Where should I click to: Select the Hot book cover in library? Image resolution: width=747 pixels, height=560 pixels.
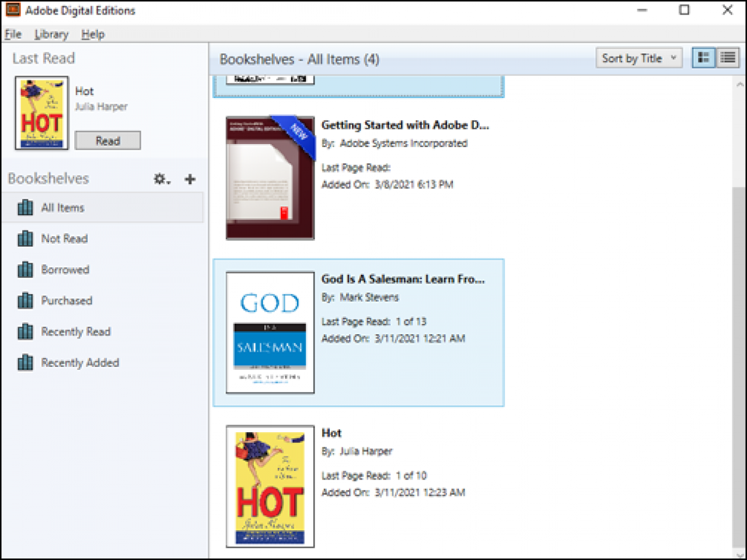[x=270, y=487]
